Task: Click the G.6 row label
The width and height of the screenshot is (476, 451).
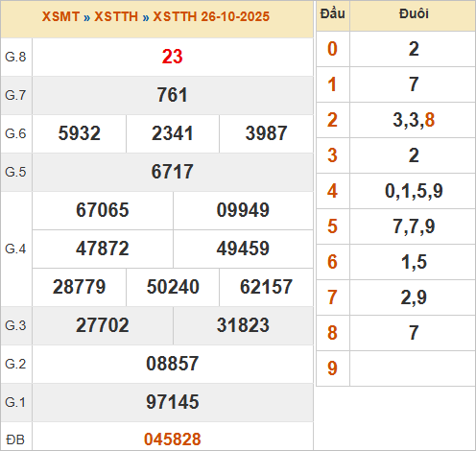Action: coord(15,133)
